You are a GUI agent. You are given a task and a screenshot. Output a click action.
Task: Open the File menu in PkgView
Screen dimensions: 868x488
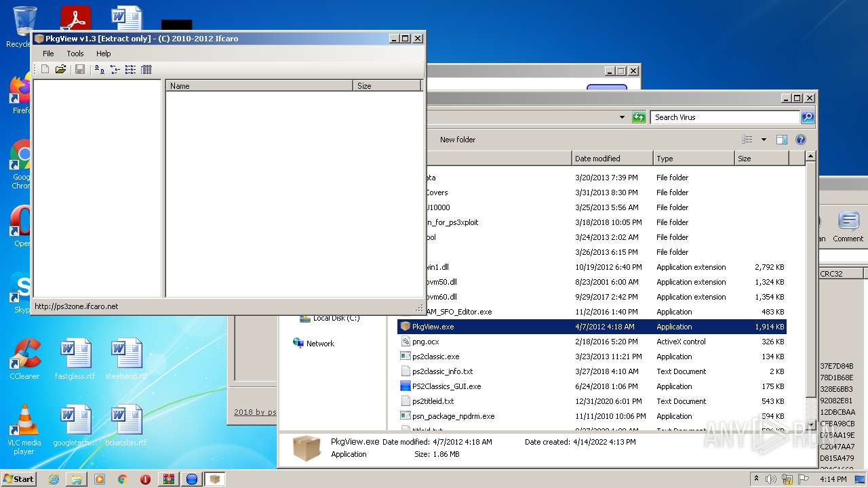pyautogui.click(x=48, y=54)
